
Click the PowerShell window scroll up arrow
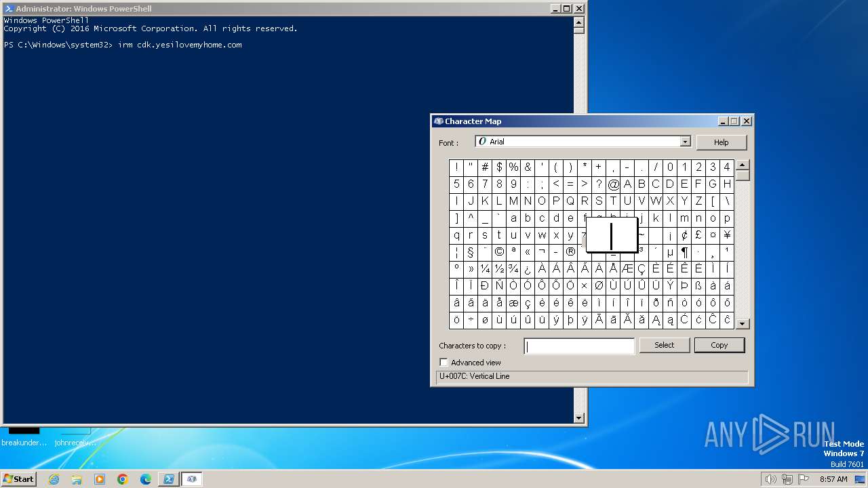click(x=579, y=21)
